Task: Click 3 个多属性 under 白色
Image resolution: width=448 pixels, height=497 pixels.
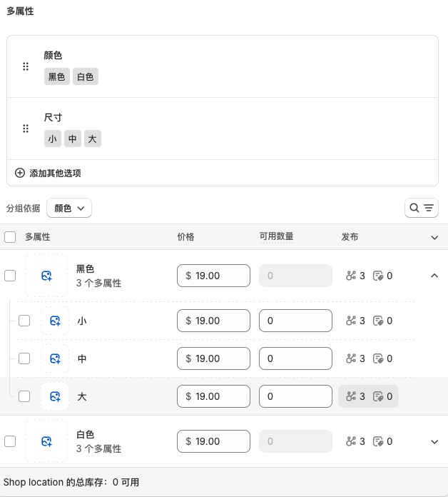Action: tap(98, 449)
